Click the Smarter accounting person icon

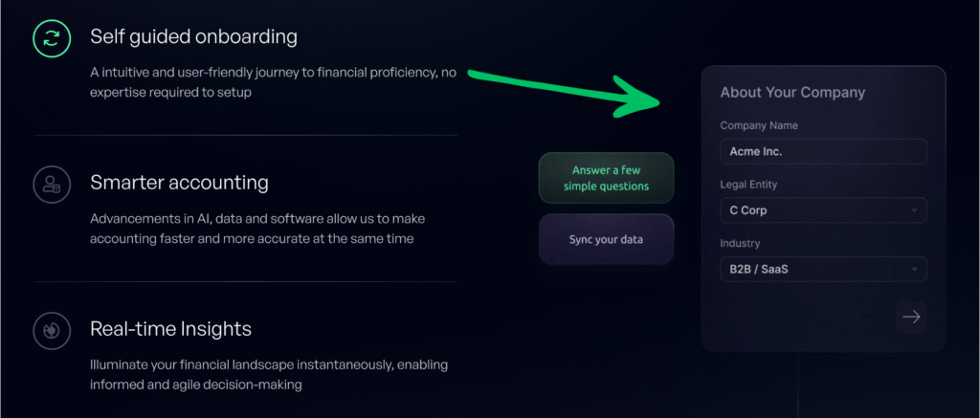48,185
